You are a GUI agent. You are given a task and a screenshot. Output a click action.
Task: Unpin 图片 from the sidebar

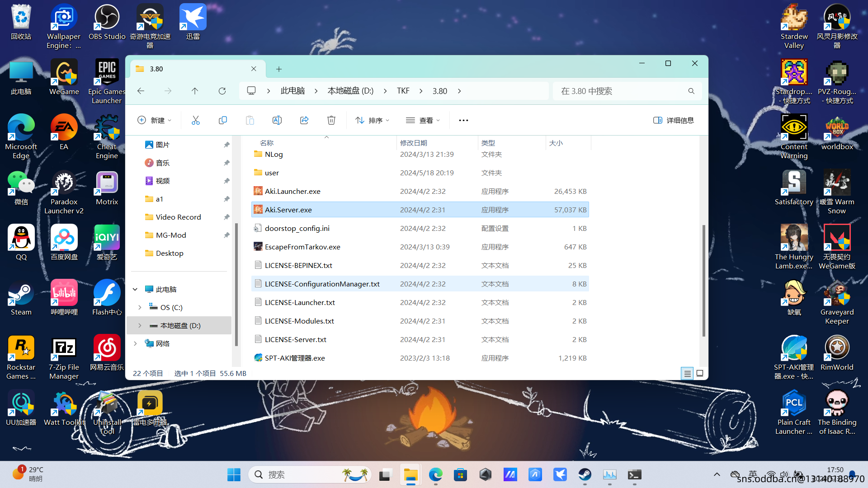pyautogui.click(x=226, y=144)
